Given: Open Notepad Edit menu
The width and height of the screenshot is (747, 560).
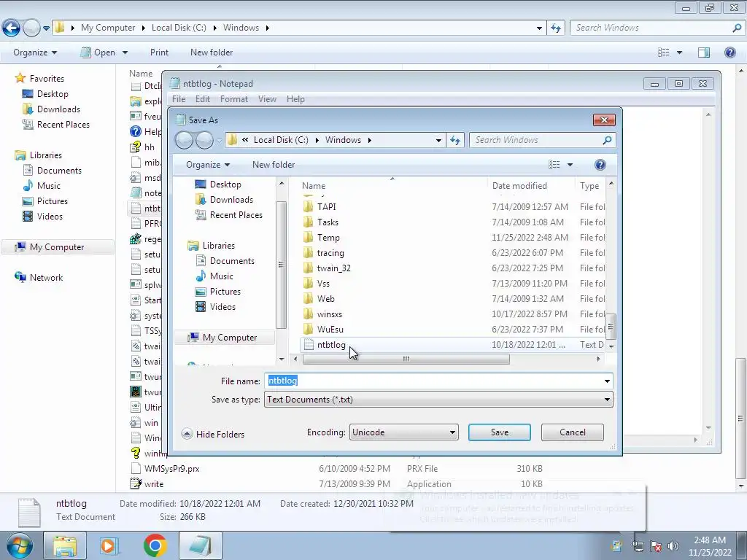Looking at the screenshot, I should tap(203, 99).
